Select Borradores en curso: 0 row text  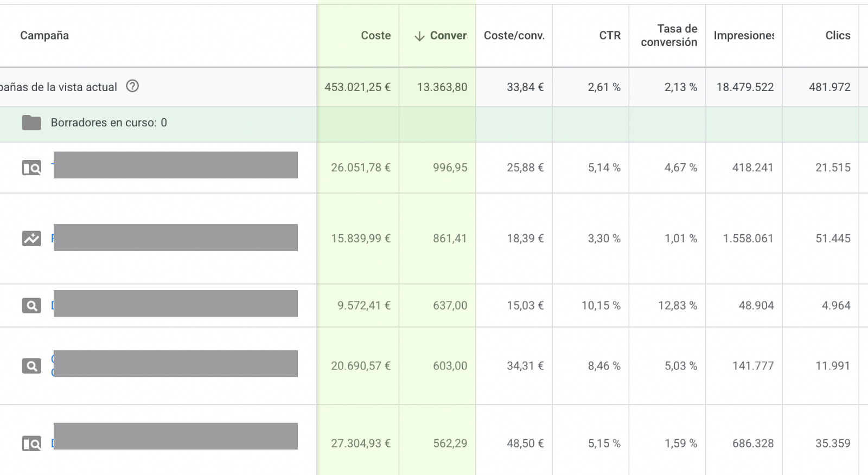[109, 123]
